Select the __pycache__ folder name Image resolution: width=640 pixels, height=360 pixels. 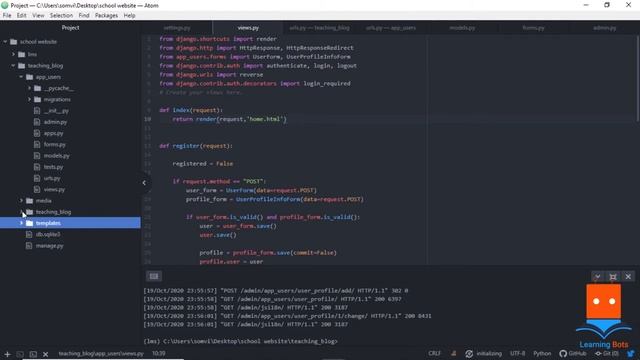59,88
